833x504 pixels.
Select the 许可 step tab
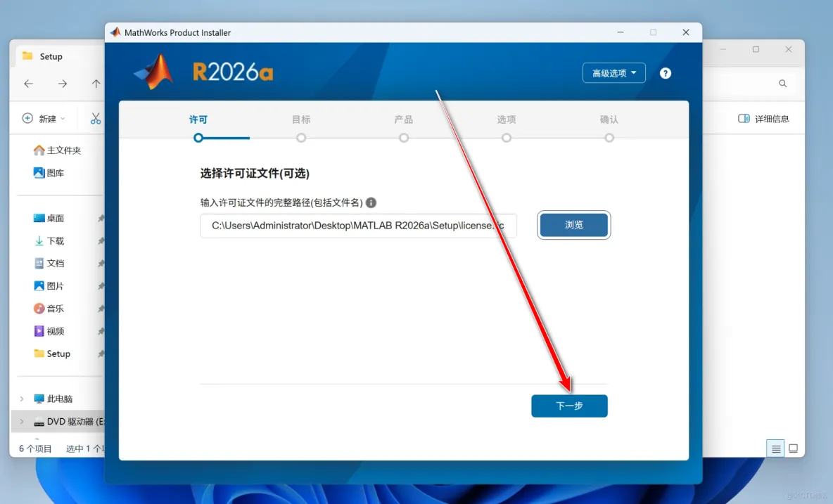pos(198,120)
